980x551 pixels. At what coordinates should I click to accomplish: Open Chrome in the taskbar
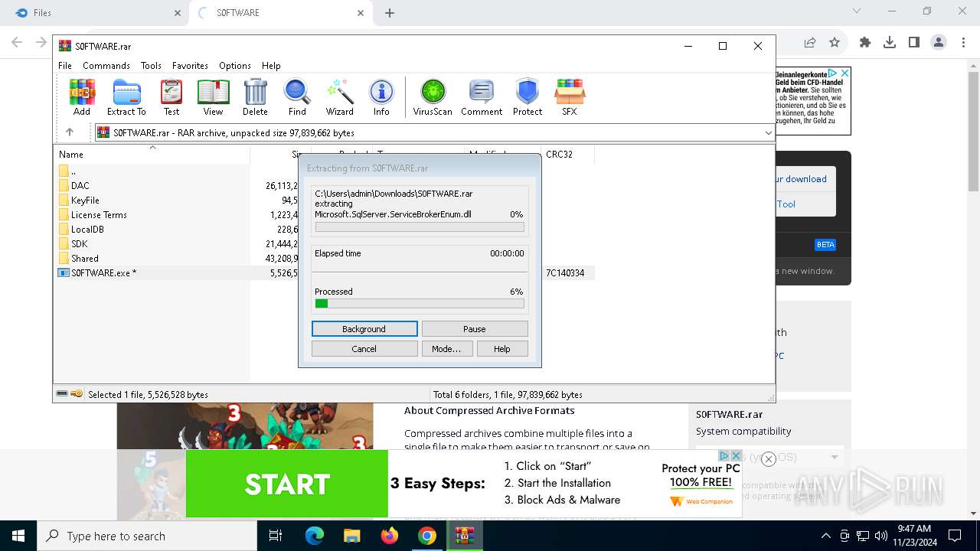pos(427,536)
